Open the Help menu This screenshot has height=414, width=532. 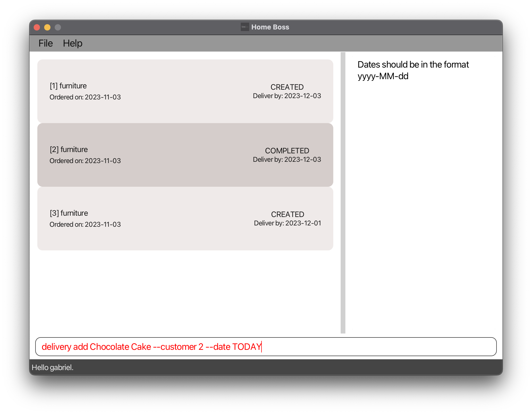73,43
